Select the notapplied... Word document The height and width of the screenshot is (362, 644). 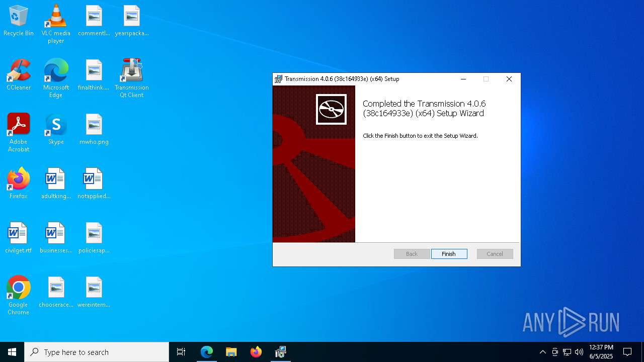click(94, 184)
